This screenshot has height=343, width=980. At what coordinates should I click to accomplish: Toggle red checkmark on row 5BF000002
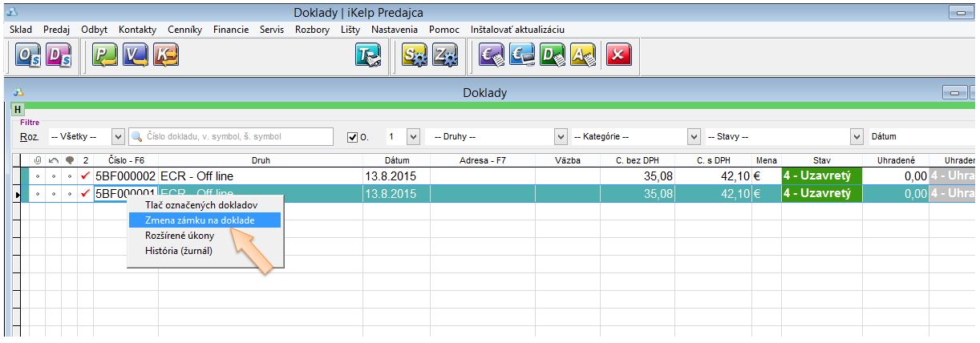(86, 176)
